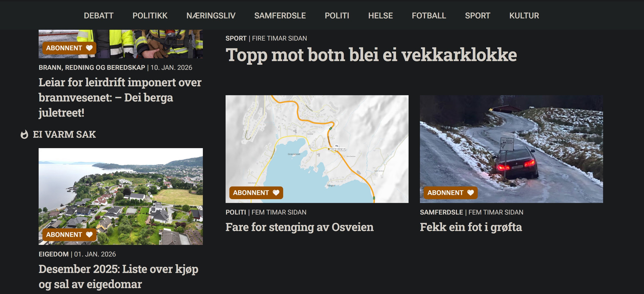Click the ABONNENT heart badge on the aerial village photo
Viewport: 644px width, 294px height.
point(69,235)
